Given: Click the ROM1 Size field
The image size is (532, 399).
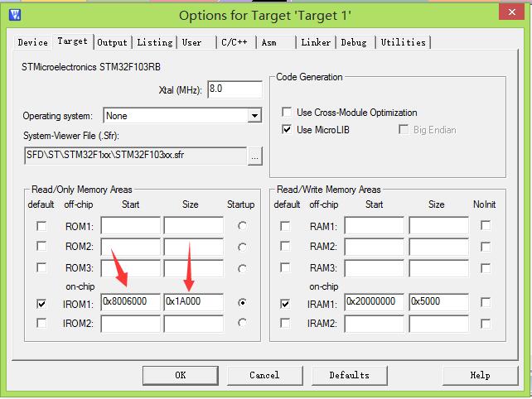Looking at the screenshot, I should click(193, 225).
